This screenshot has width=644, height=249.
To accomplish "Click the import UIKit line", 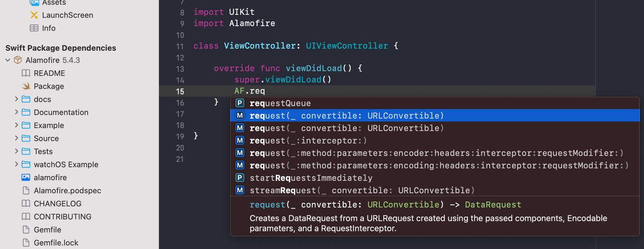I will coord(224,11).
